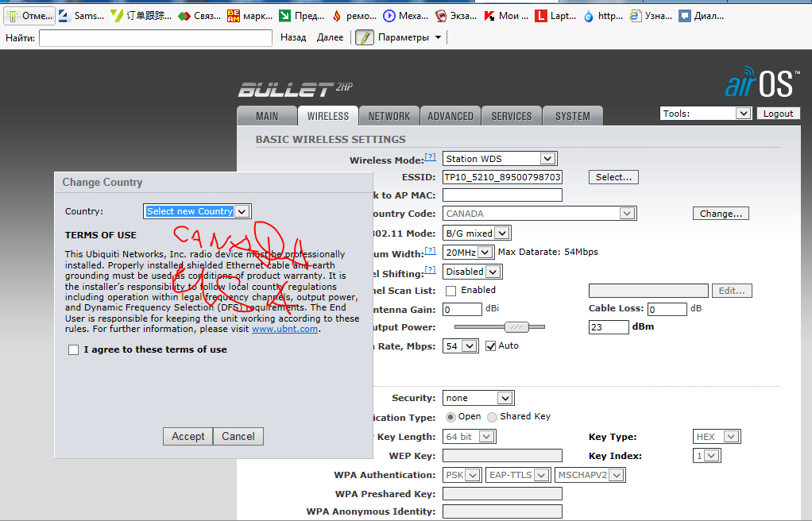Open the Security 'none' dropdown
This screenshot has width=812, height=521.
[478, 398]
